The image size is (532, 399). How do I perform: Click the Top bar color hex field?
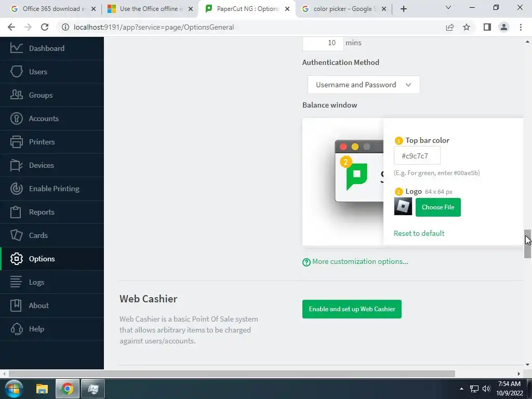(417, 156)
